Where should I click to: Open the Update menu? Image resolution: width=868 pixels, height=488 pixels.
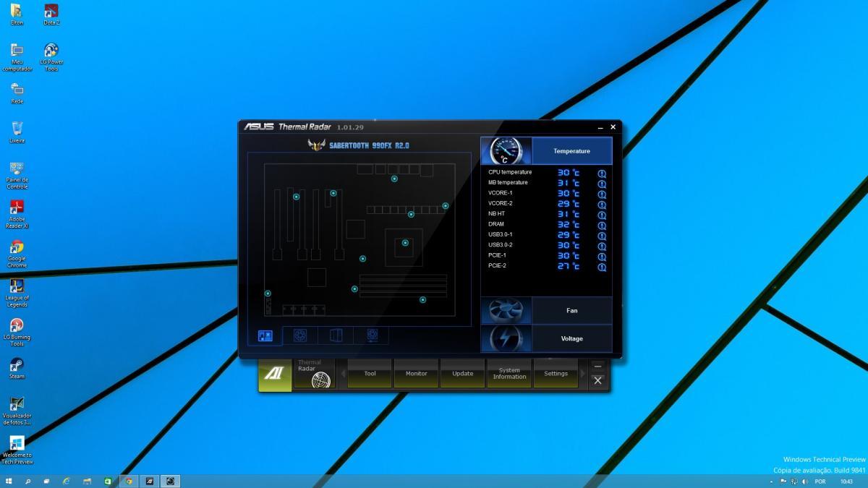(462, 374)
